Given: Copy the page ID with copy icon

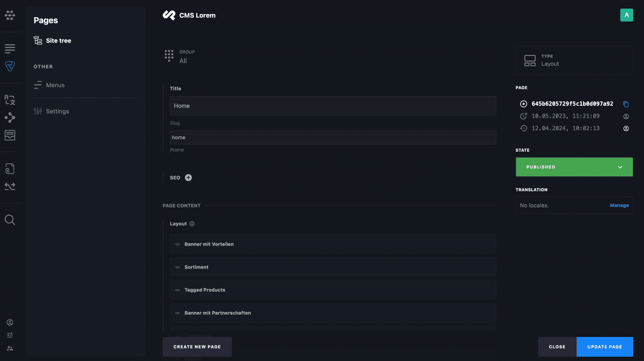Looking at the screenshot, I should (626, 104).
